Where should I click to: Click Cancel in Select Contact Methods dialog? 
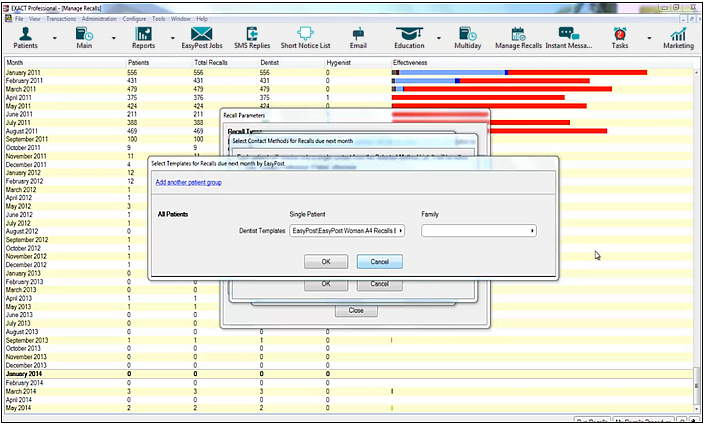pos(380,284)
